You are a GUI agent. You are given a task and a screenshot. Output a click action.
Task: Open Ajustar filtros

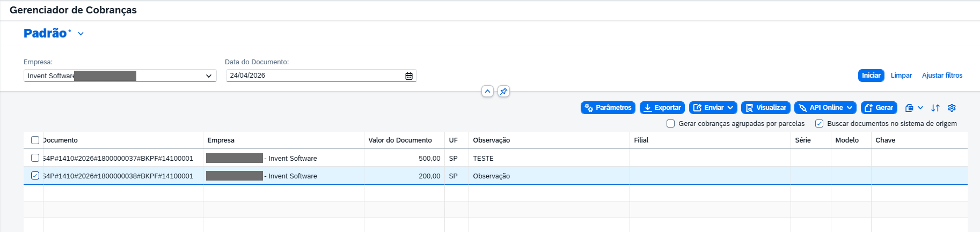(942, 76)
